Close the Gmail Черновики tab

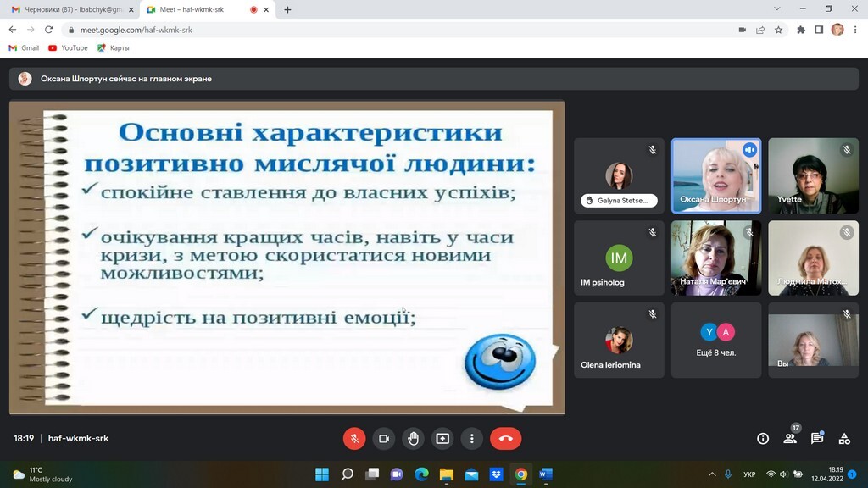click(x=131, y=9)
